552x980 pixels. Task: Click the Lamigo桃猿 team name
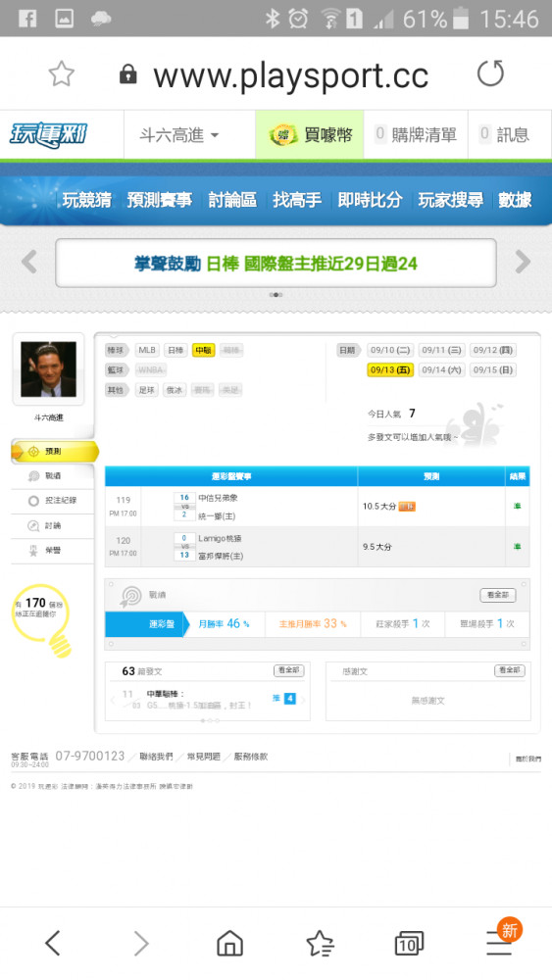220,538
